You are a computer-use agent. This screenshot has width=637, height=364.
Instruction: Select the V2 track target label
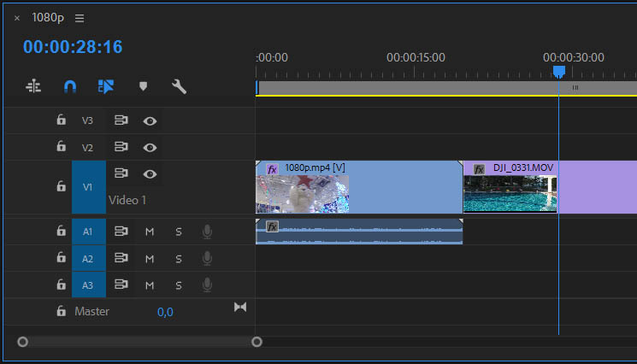(x=87, y=147)
